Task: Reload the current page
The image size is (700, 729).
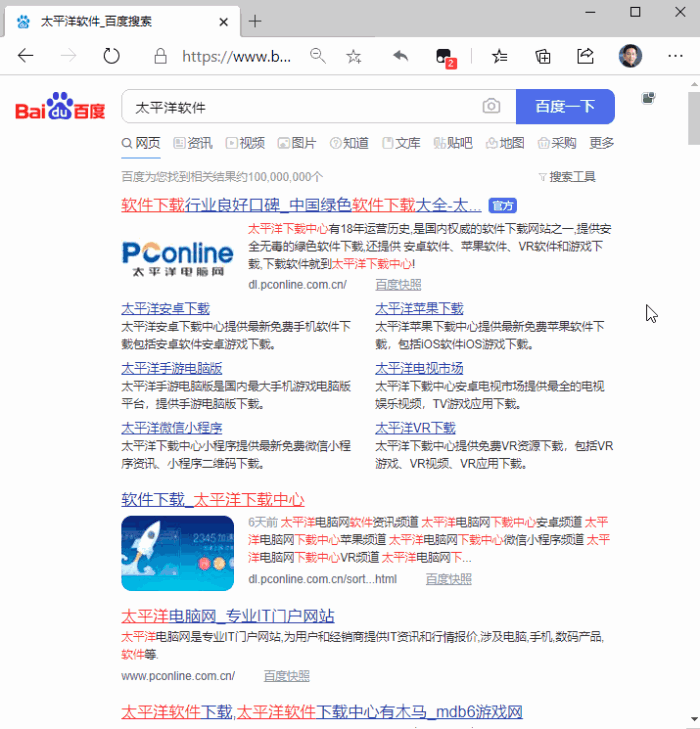Action: click(x=111, y=56)
